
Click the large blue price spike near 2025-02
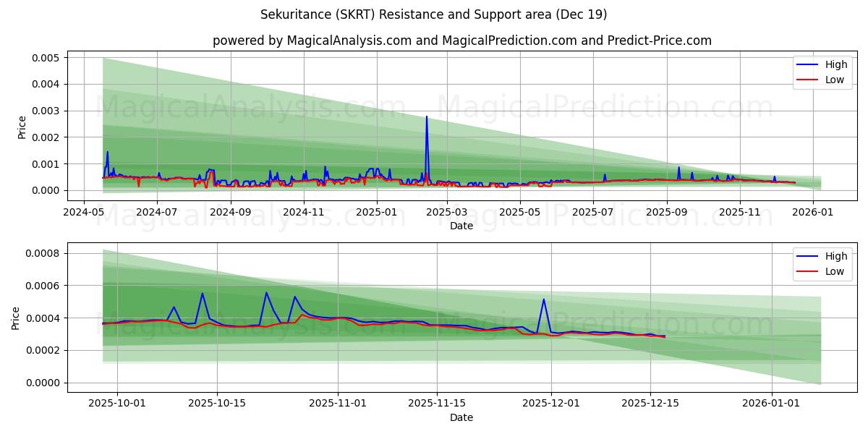[x=427, y=117]
